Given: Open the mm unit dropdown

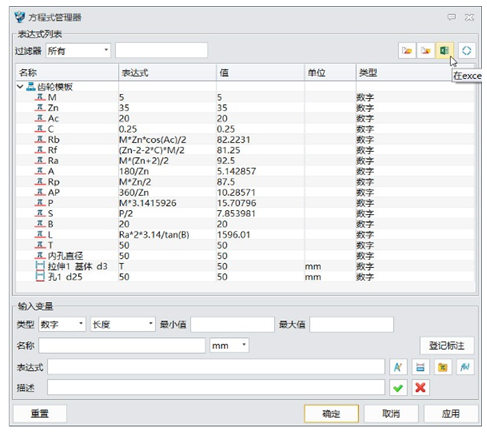Looking at the screenshot, I should (x=229, y=345).
